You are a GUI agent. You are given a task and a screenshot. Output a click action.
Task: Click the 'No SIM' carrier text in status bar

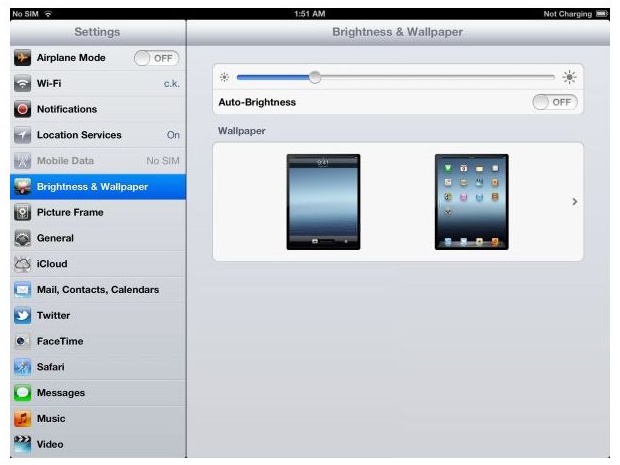click(25, 14)
